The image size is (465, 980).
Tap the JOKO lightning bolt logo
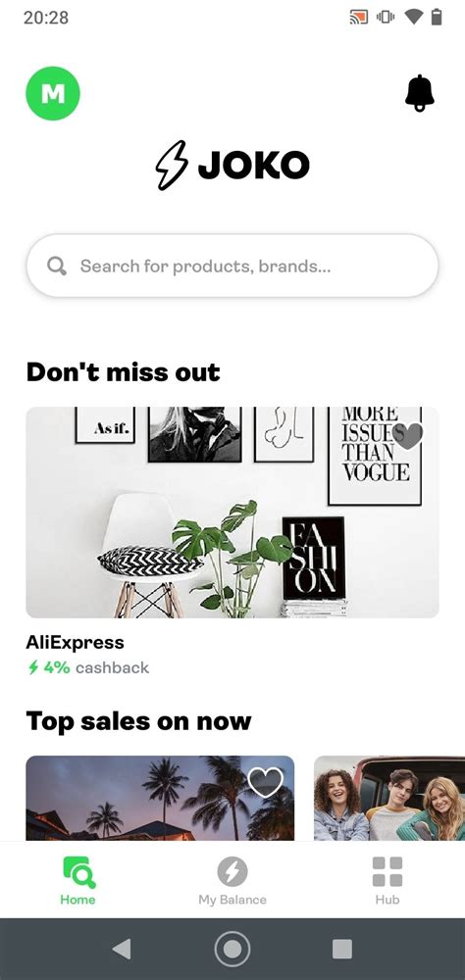point(171,165)
